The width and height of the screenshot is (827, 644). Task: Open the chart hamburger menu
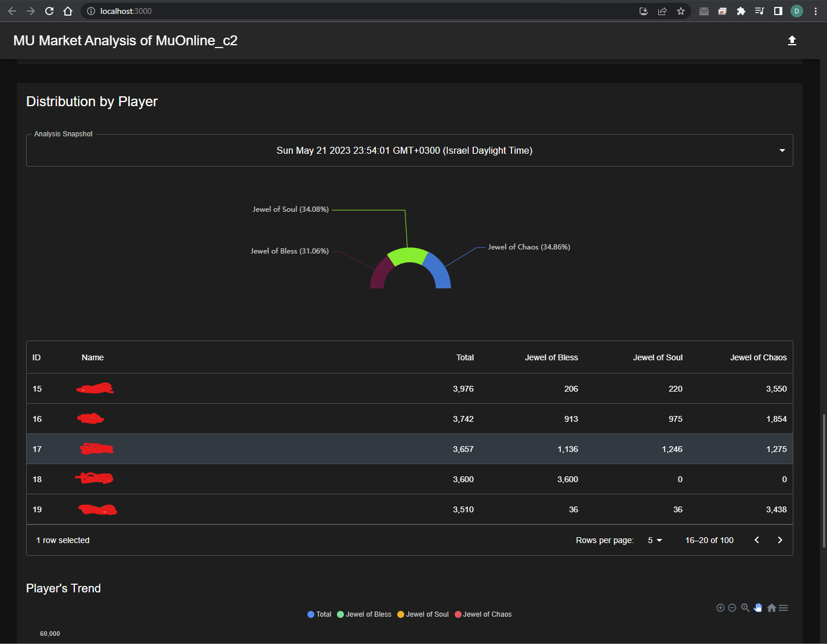click(x=784, y=607)
